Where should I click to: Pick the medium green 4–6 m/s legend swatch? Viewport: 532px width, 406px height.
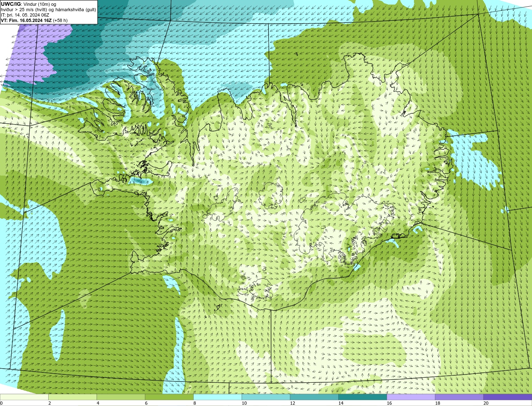coord(121,397)
